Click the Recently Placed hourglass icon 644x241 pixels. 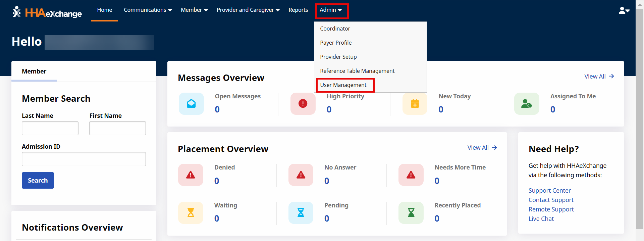[x=411, y=212]
